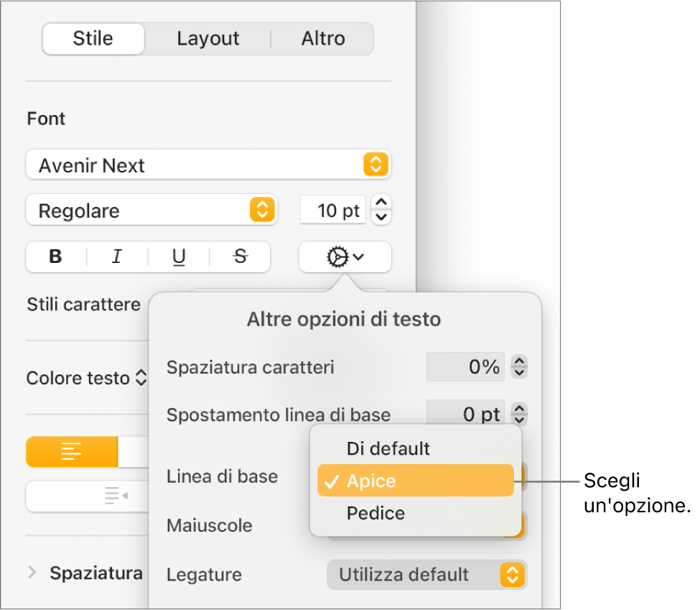Decrease font size with down arrow
Screen dimensions: 700x610
tap(381, 217)
